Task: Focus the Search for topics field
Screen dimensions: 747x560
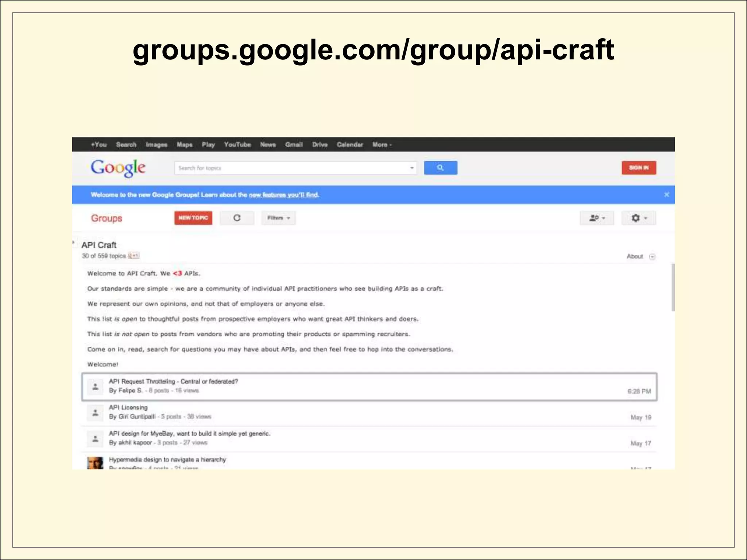Action: (x=292, y=168)
